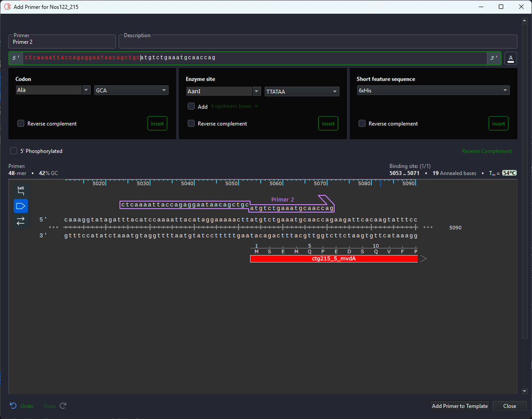The height and width of the screenshot is (419, 532).
Task: Click the Close button at bottom
Action: (x=509, y=406)
